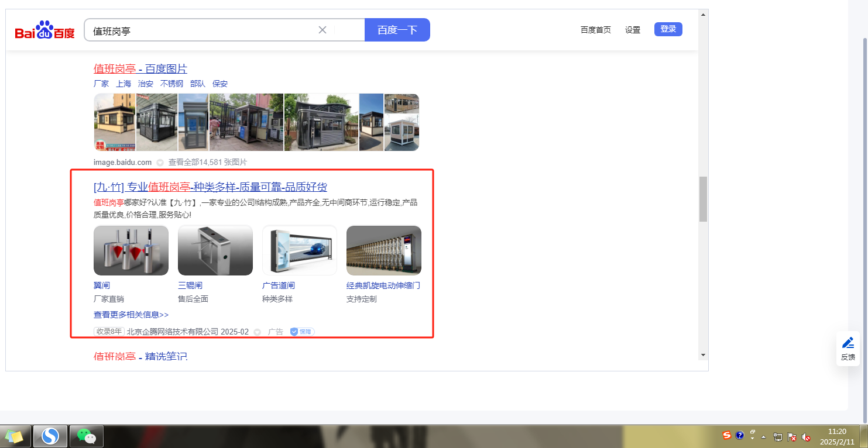Open the Action Center flag icon
This screenshot has width=868, height=448.
point(792,436)
